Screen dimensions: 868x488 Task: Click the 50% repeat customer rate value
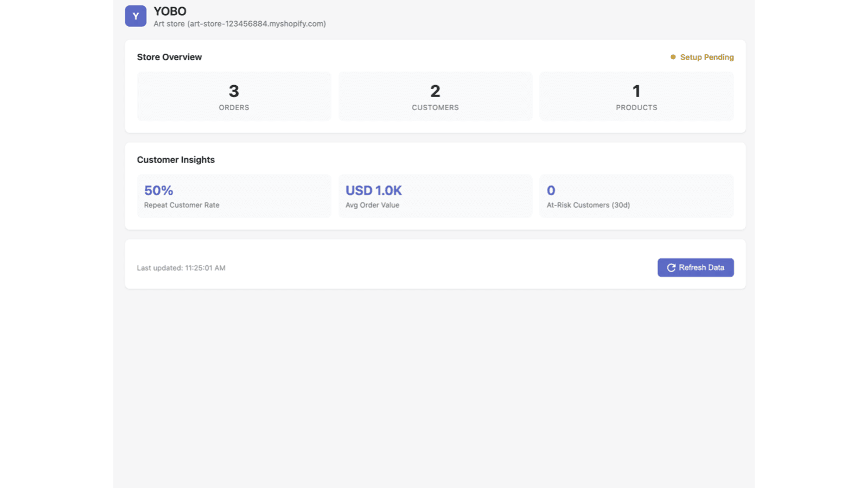(158, 190)
